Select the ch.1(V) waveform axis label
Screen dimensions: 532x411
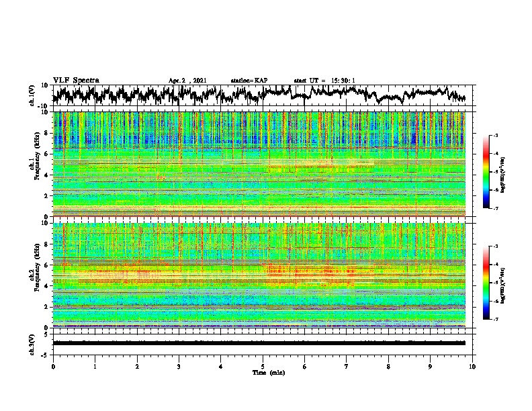pos(32,95)
